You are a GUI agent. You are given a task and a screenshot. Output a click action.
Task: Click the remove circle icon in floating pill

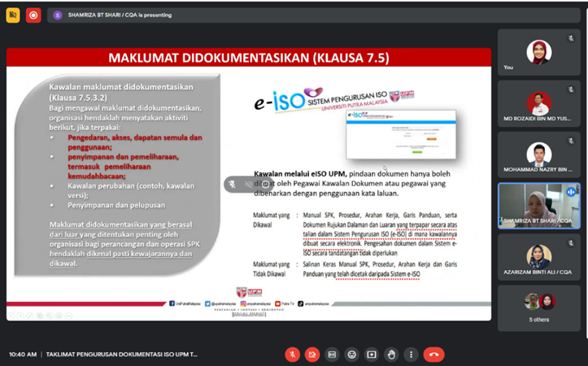265,184
